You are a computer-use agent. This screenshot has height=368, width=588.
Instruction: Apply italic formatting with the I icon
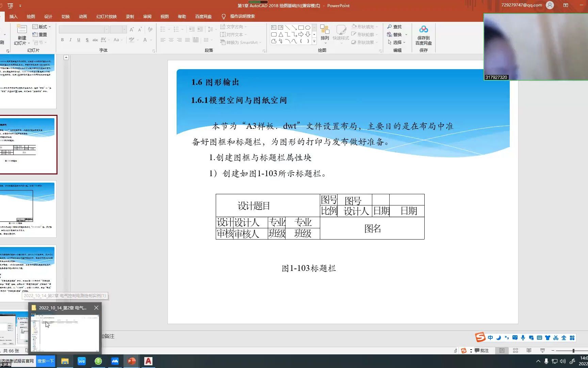70,40
